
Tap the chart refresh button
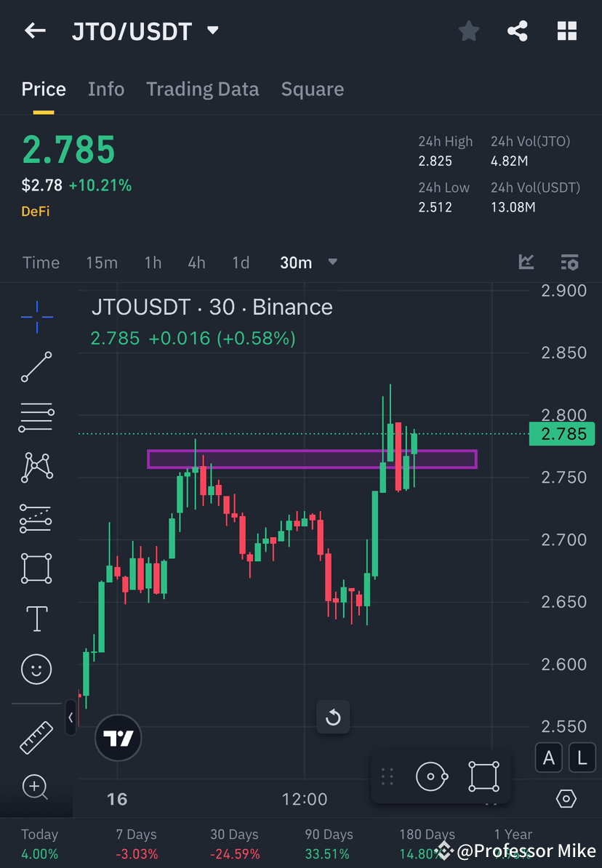click(x=333, y=717)
